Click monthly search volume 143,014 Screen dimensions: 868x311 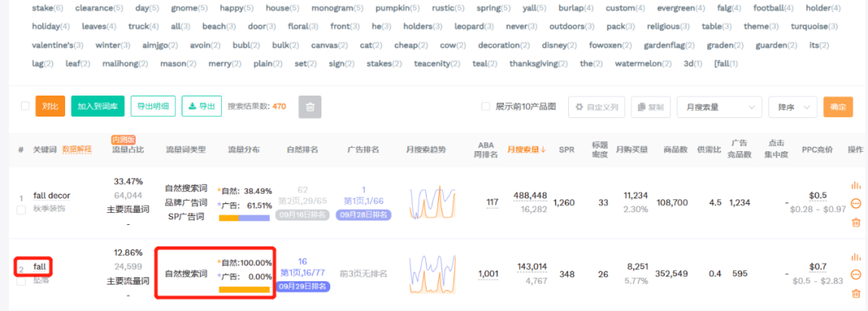[x=531, y=267]
